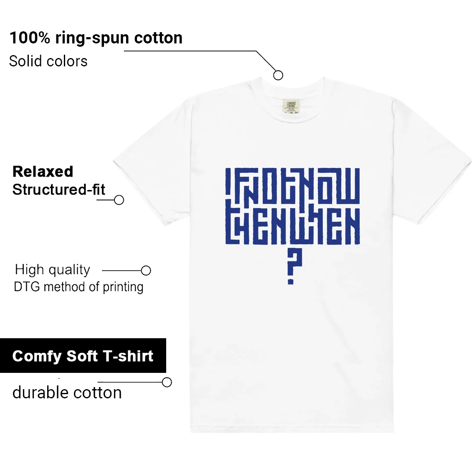Click the blue IF NOT NOW graphic line

[292, 186]
